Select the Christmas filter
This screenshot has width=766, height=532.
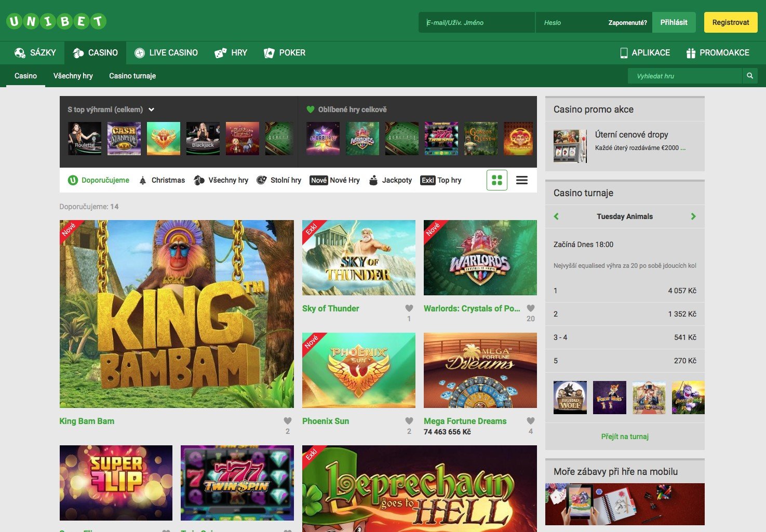coord(162,180)
